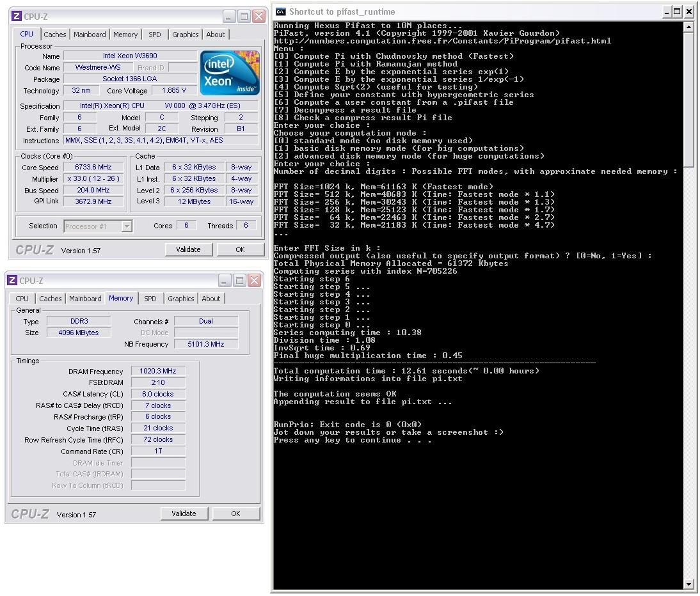Viewport: 700px width, 596px height.
Task: Switch to About tab in Memory CPU-Z window
Action: [x=211, y=299]
